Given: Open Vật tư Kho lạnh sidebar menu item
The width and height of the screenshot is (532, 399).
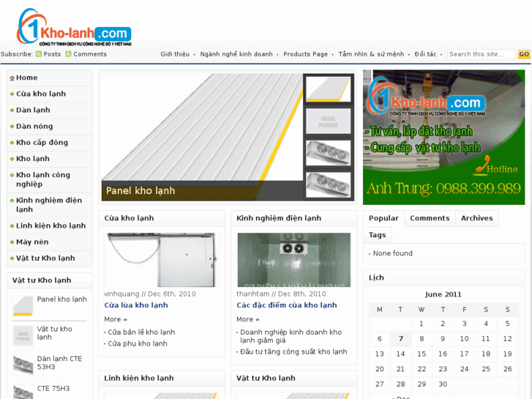Looking at the screenshot, I should pyautogui.click(x=45, y=258).
